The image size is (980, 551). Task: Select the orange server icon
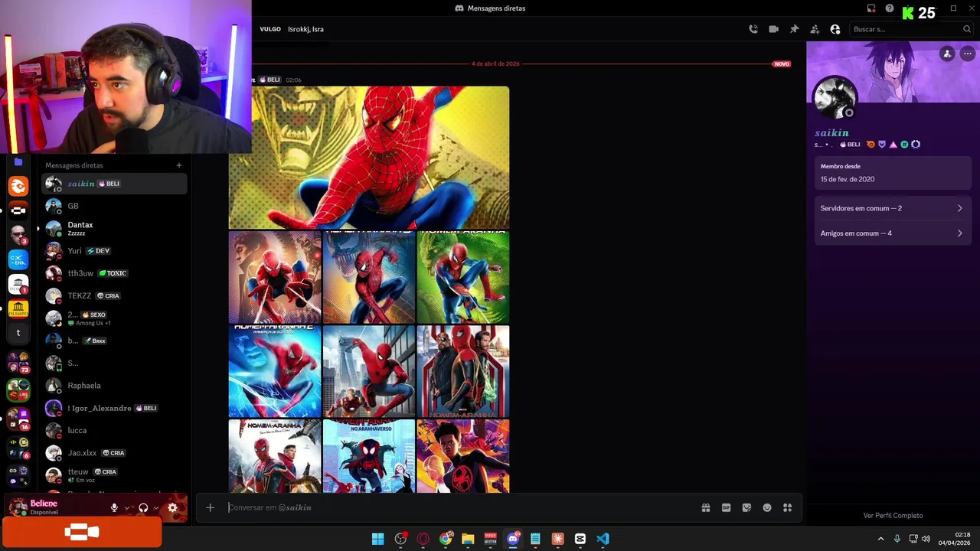click(x=18, y=186)
